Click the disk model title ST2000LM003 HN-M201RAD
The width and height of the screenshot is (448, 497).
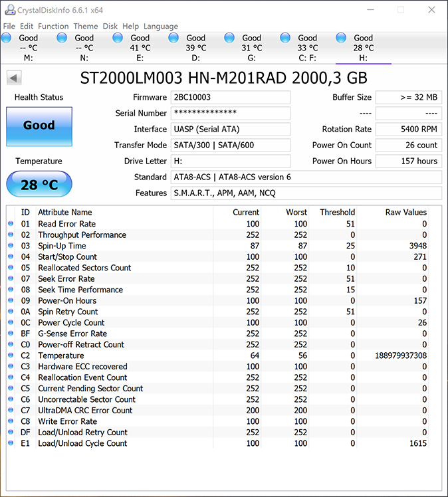point(183,78)
